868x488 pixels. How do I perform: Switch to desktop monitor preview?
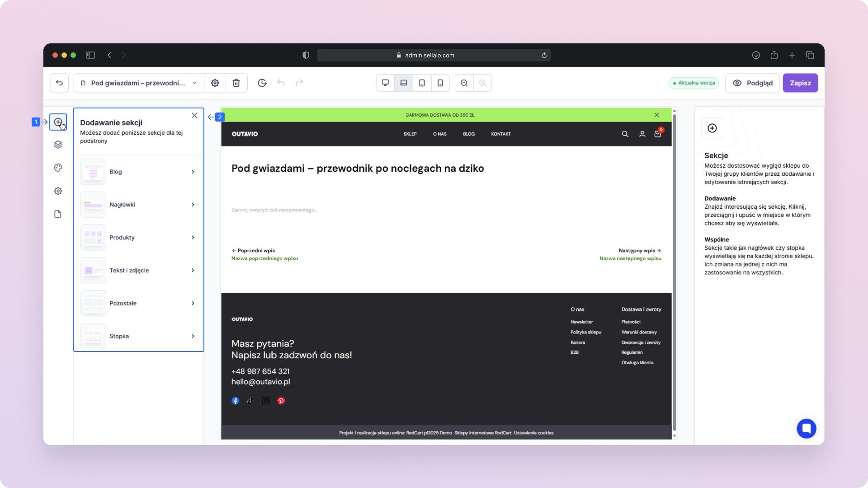[x=385, y=83]
